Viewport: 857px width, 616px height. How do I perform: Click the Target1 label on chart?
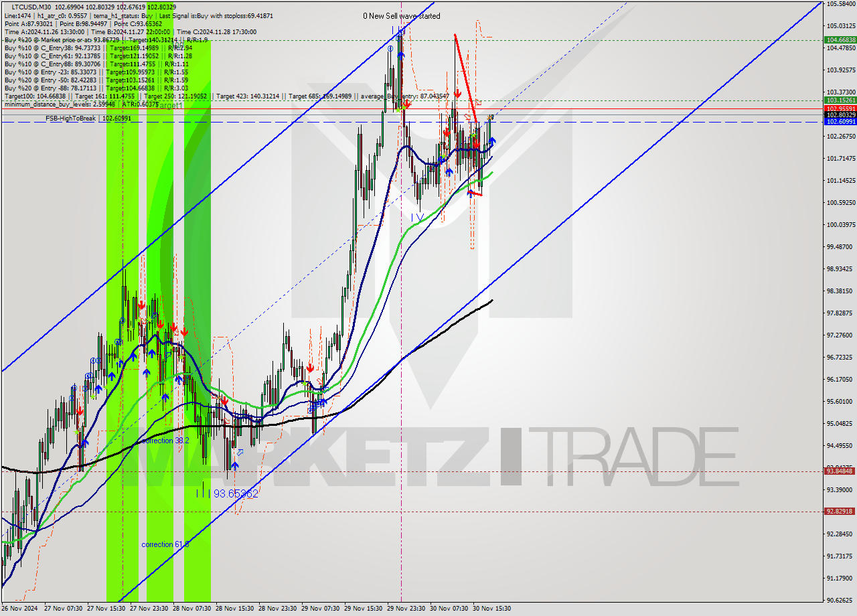(x=168, y=106)
